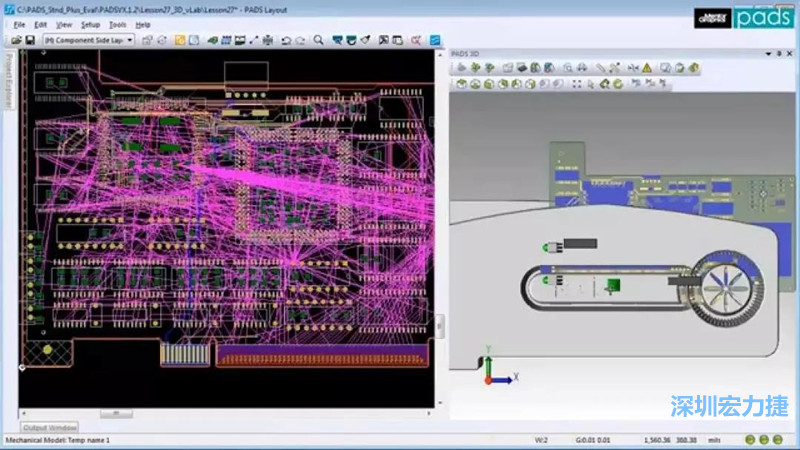Click the rightmost blue icon in main toolbar
This screenshot has height=450, width=800.
pos(435,40)
